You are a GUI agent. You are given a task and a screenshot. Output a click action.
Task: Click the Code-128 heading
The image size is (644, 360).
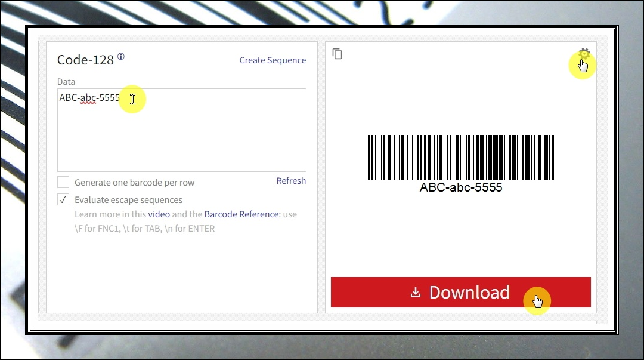[85, 60]
